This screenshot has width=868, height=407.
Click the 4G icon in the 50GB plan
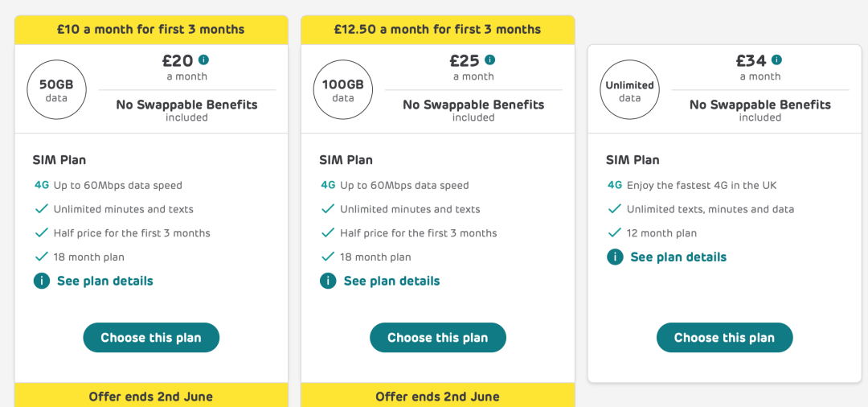pyautogui.click(x=42, y=185)
